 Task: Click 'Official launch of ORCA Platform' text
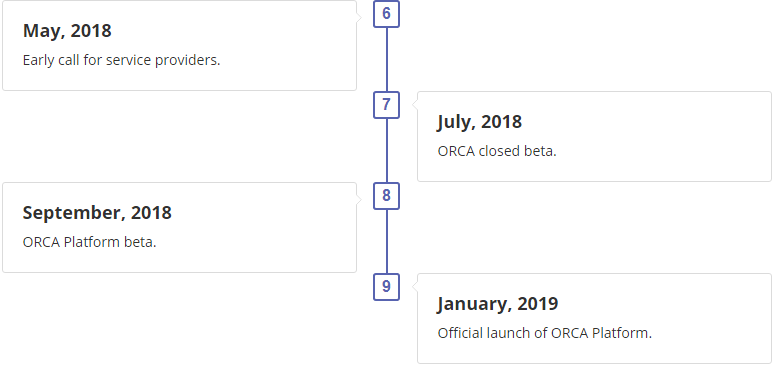545,333
